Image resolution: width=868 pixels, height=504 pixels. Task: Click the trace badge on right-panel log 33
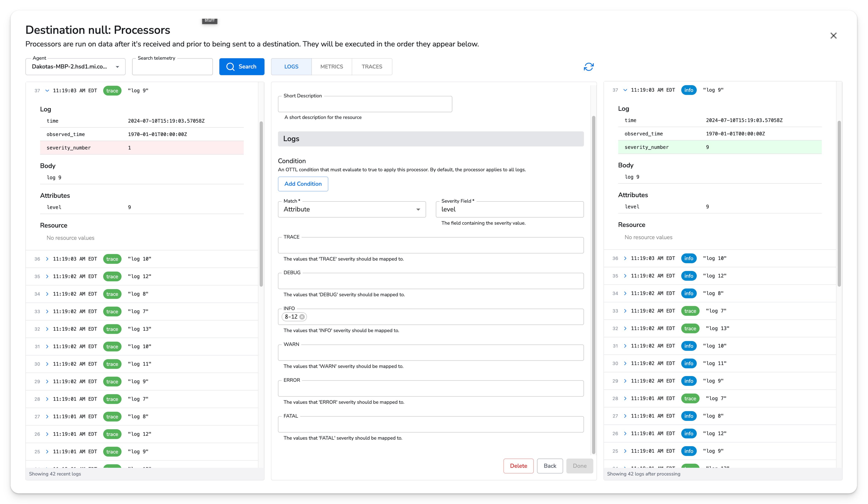(690, 311)
